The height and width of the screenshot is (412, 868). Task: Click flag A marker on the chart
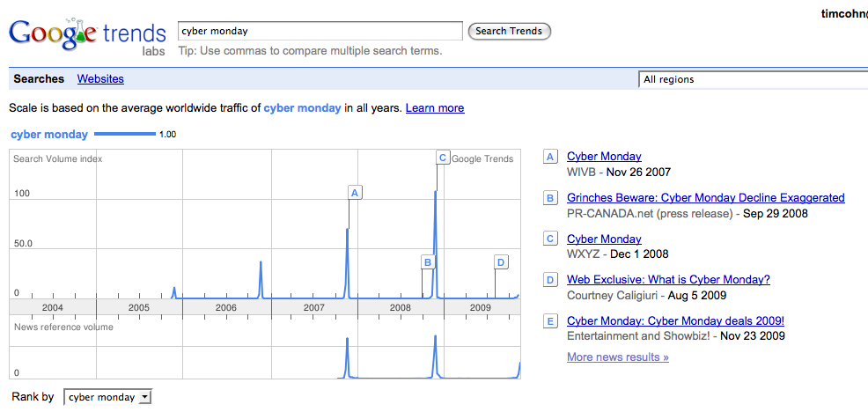tap(355, 192)
